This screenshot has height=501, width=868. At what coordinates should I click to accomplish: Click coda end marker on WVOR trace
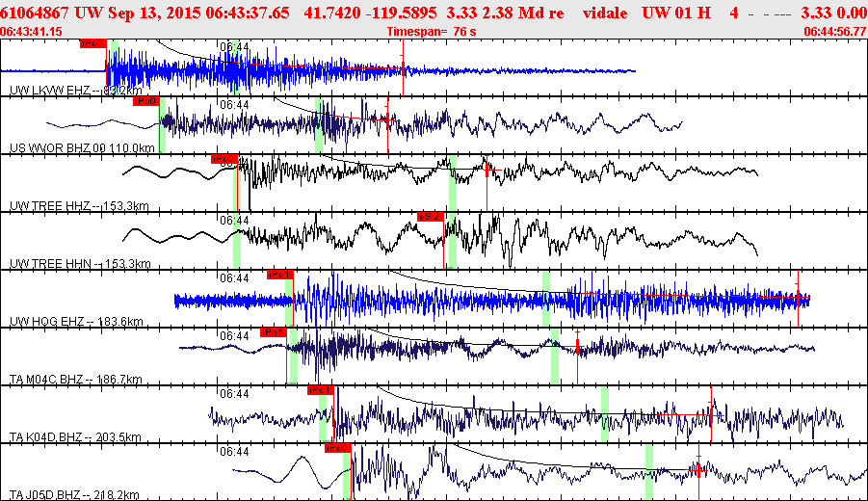click(x=388, y=119)
